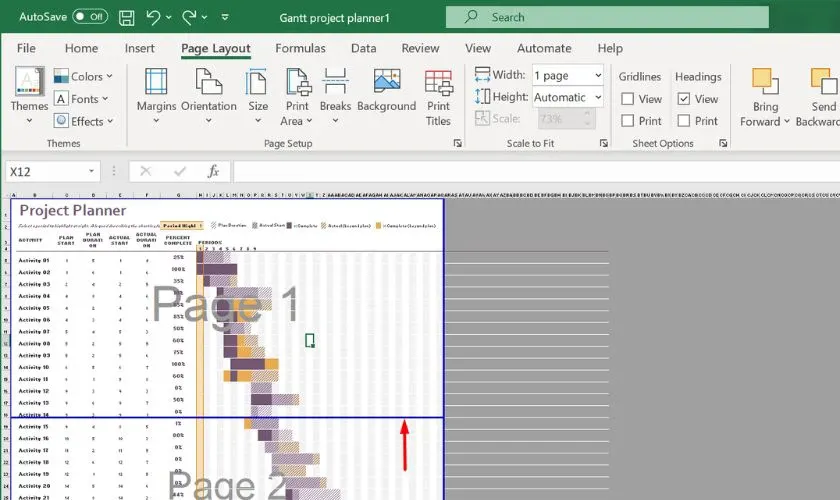
Task: Open the Colors theme dropdown
Action: point(84,77)
